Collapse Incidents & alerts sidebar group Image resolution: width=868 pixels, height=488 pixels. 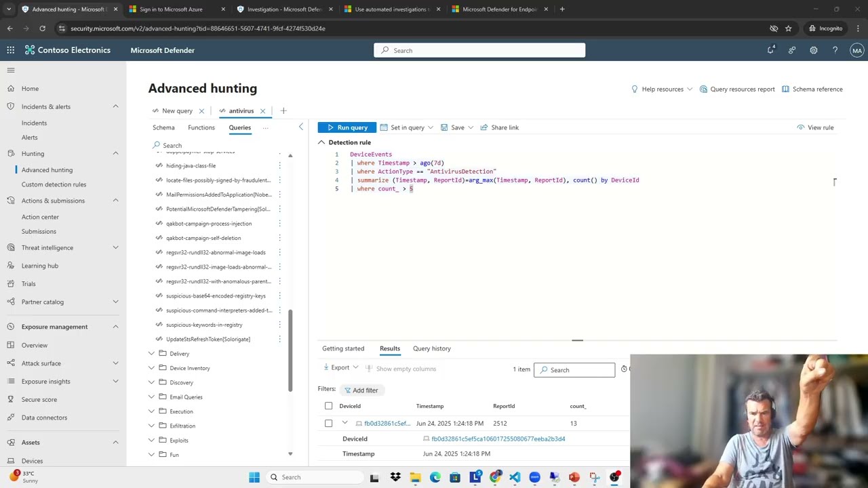coord(115,106)
